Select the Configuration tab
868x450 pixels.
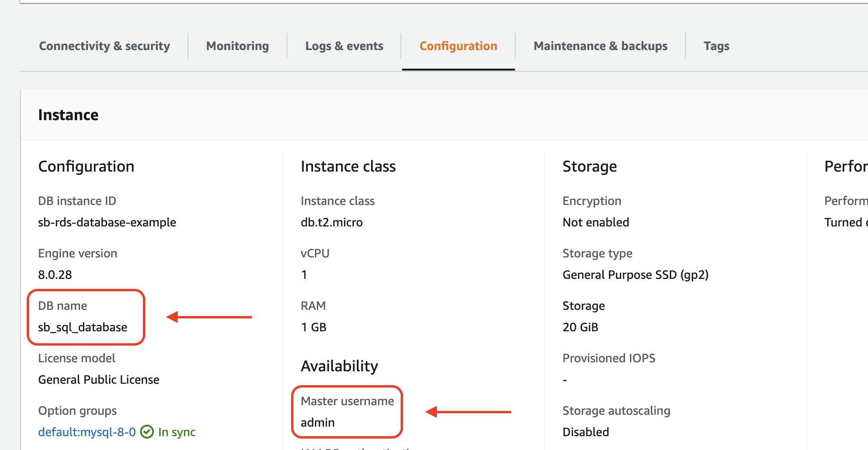tap(458, 46)
